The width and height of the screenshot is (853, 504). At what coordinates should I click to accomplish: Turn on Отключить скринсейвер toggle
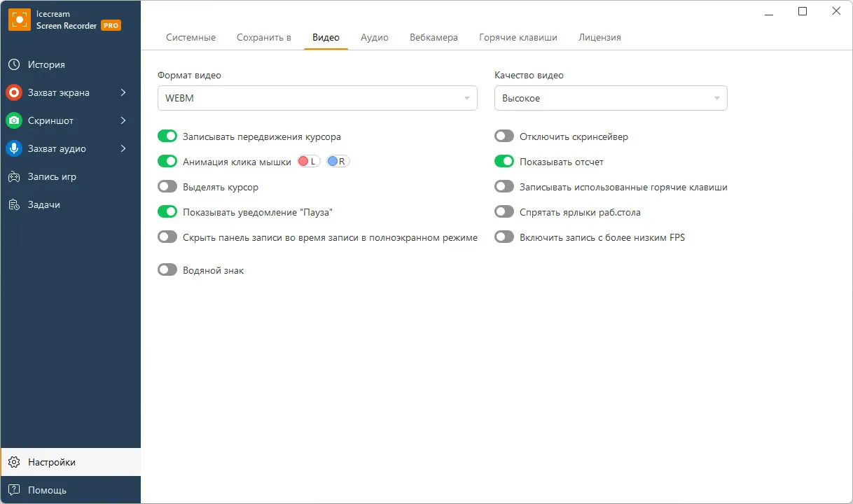(x=504, y=136)
